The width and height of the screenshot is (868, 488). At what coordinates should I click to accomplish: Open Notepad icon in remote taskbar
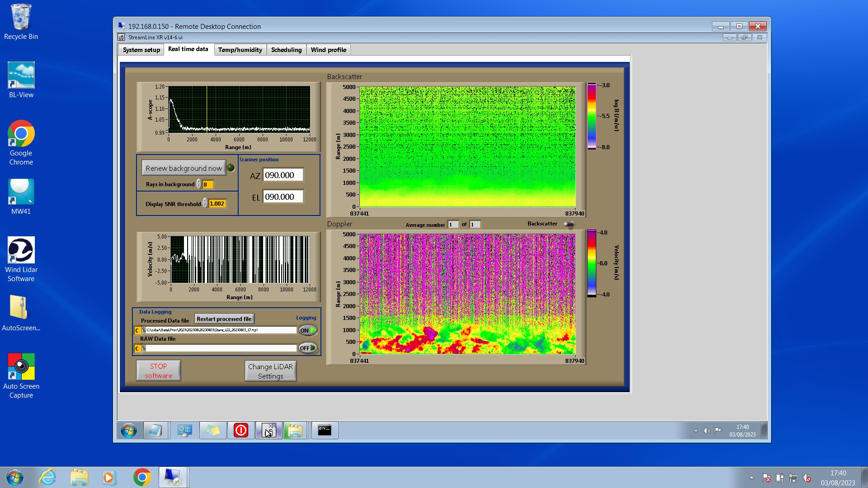pos(156,430)
